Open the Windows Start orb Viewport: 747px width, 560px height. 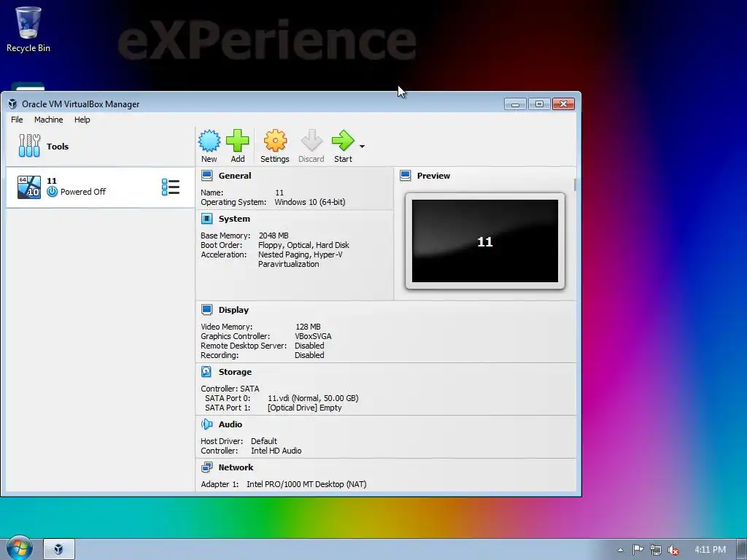pyautogui.click(x=20, y=548)
